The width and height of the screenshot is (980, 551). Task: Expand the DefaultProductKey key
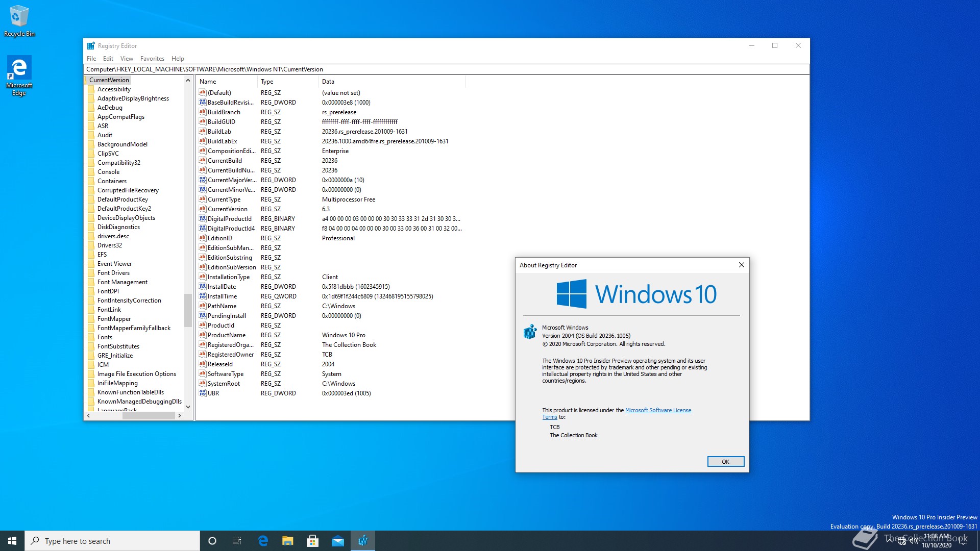[x=86, y=199]
